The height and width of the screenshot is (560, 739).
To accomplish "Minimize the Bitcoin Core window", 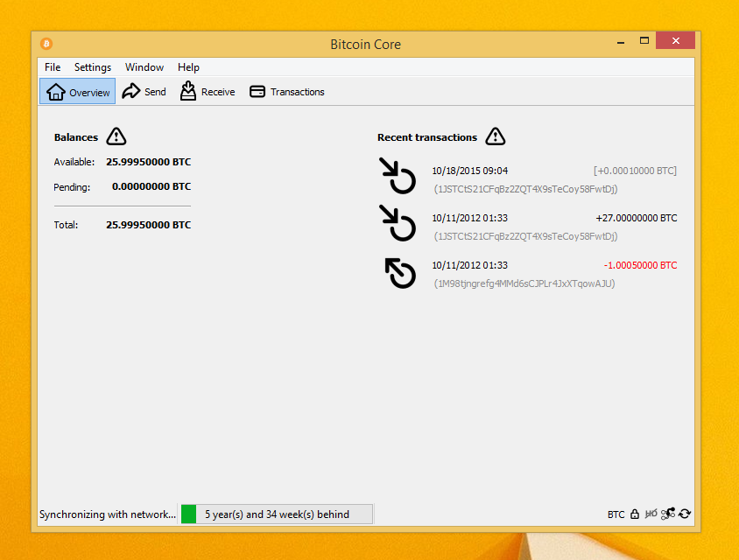I will [x=621, y=41].
